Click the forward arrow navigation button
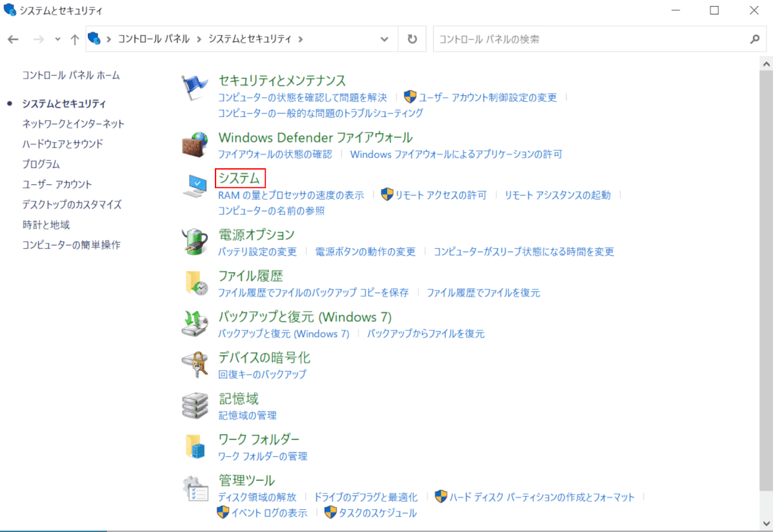This screenshot has height=532, width=773. (x=38, y=39)
